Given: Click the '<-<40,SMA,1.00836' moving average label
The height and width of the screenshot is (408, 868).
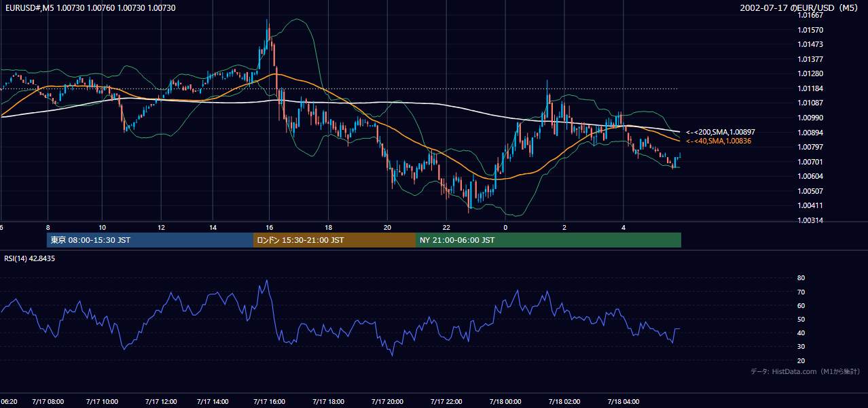Looking at the screenshot, I should tap(720, 141).
